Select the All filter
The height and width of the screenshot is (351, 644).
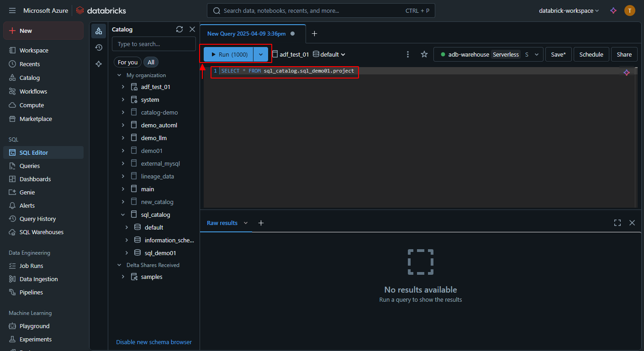point(151,62)
